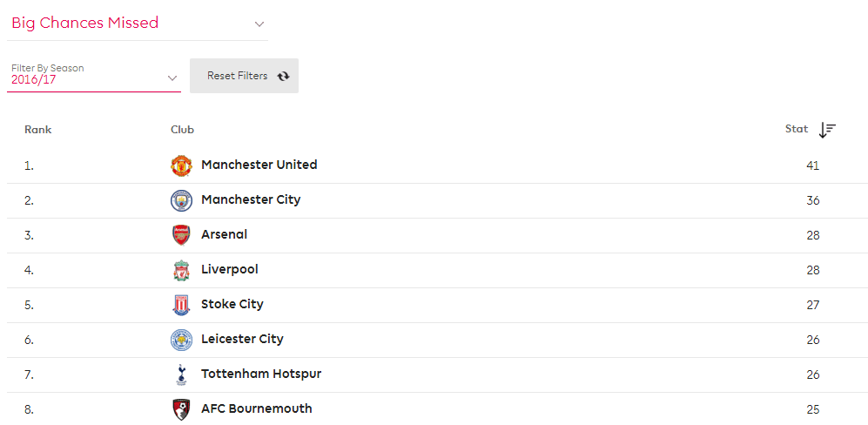Viewport: 868px width, 425px height.
Task: Click the Leicester City club crest
Action: pos(181,341)
